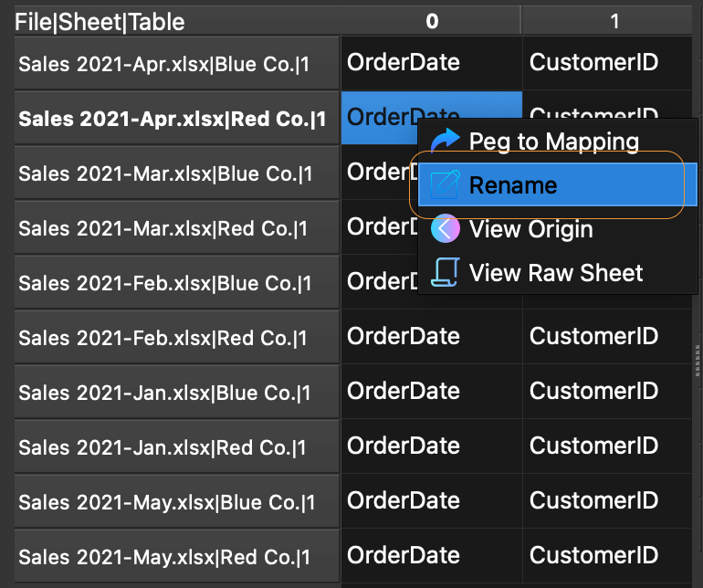Viewport: 703px width, 588px height.
Task: Select row Sales 2021-Apr.xlsx|Blue Co.|1
Action: coord(176,64)
